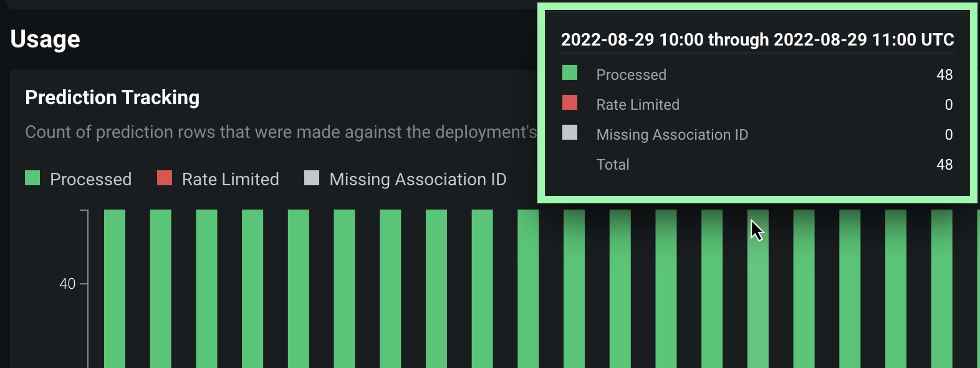980x368 pixels.
Task: Click the 40 tick label on the y-axis
Action: tap(67, 284)
